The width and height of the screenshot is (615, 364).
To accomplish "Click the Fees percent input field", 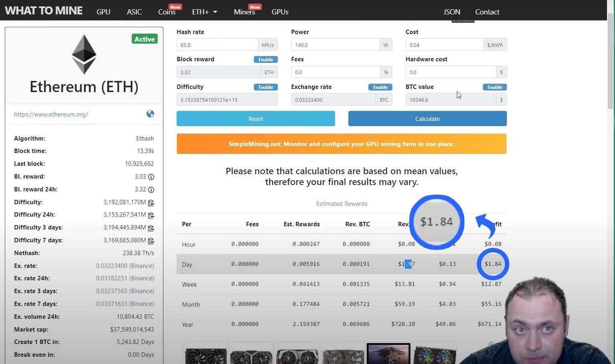I will (x=335, y=72).
